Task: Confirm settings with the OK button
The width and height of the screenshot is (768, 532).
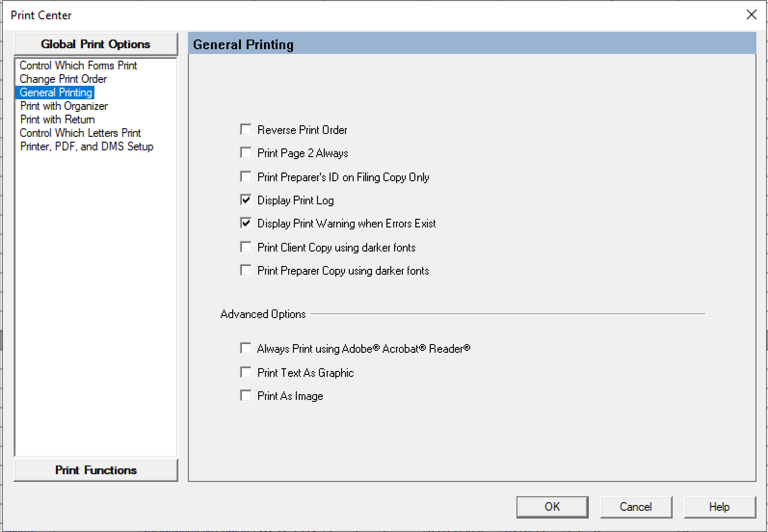Action: [552, 507]
